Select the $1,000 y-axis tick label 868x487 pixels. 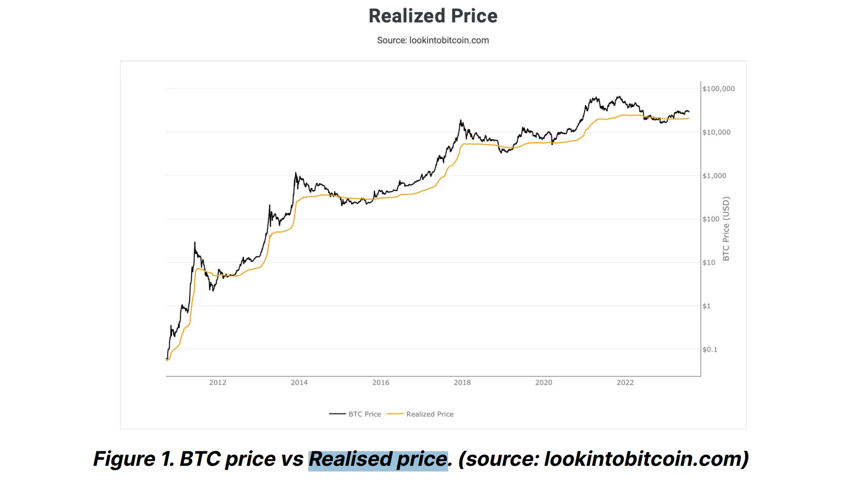[714, 176]
